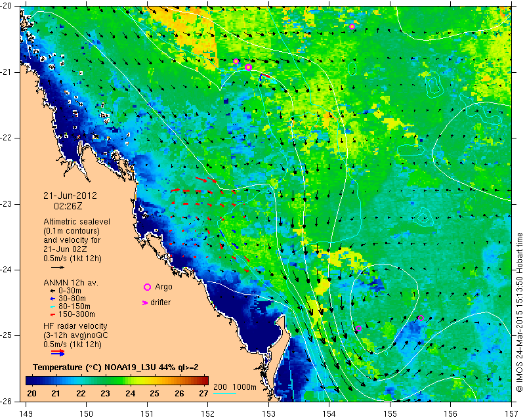The image size is (525, 420).
Task: Click '0.5m/s (1kt 12h)' under the HF radar legend
Action: [x=72, y=344]
